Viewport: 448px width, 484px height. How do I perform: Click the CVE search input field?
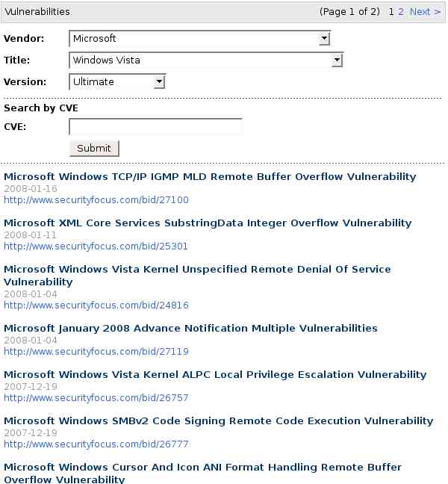coord(155,127)
